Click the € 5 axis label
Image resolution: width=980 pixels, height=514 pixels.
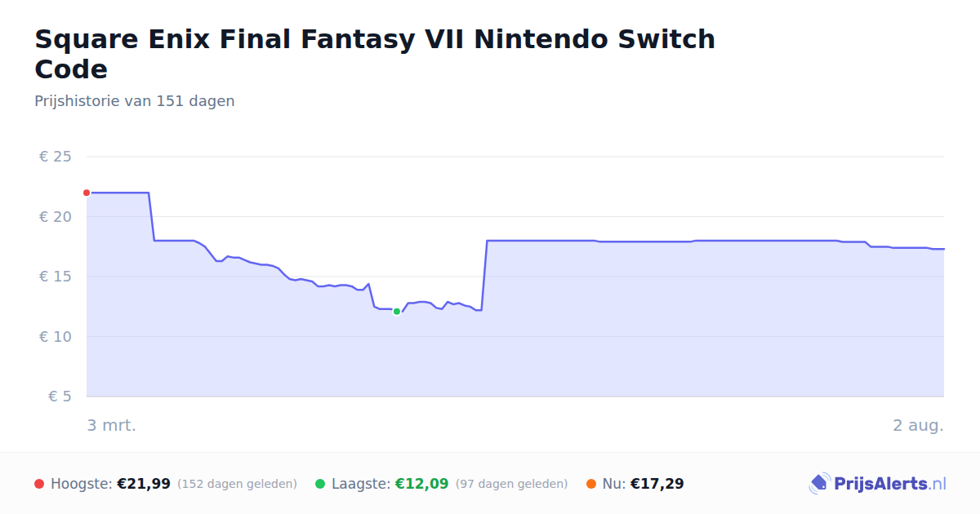click(x=60, y=397)
